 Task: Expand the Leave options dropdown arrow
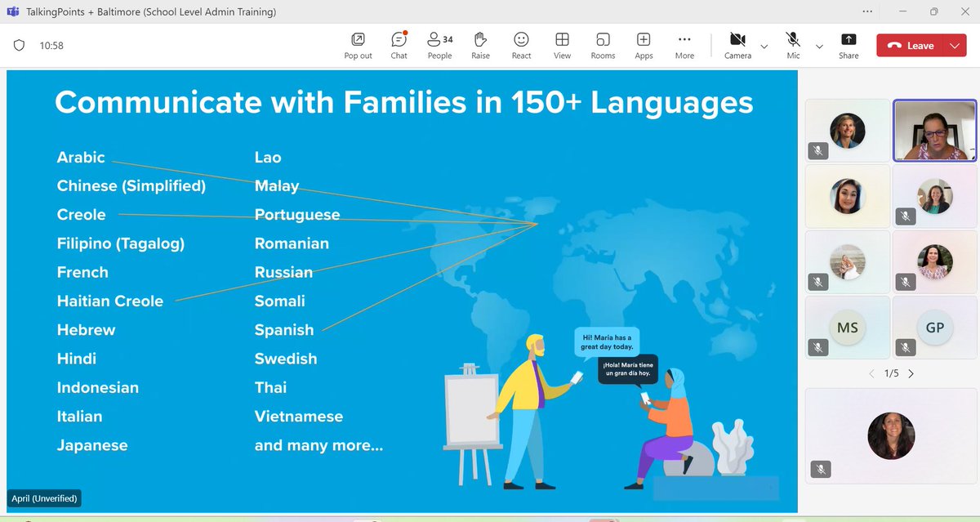(x=956, y=46)
